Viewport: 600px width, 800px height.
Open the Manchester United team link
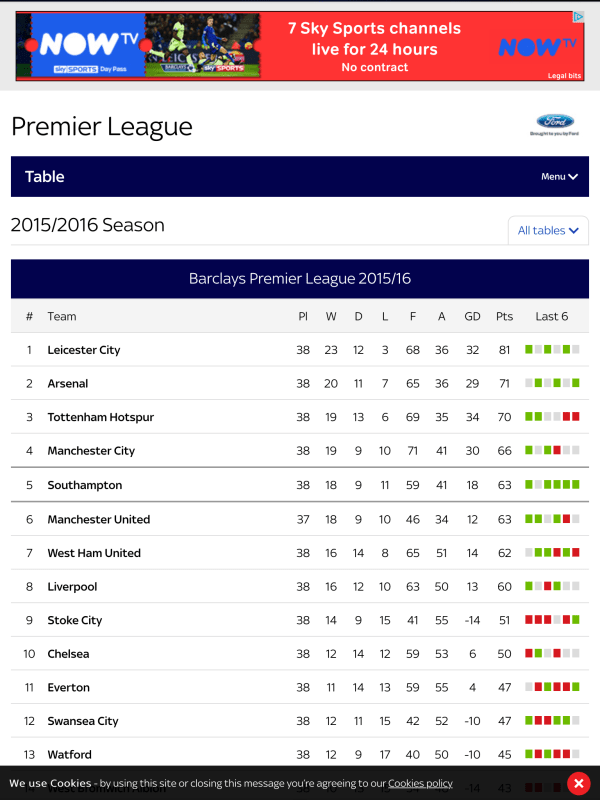click(99, 519)
